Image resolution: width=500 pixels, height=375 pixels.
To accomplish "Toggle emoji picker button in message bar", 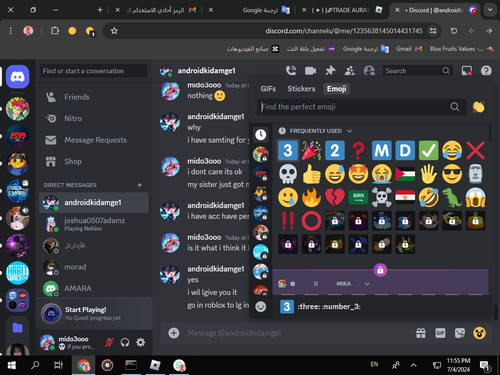I will point(479,333).
